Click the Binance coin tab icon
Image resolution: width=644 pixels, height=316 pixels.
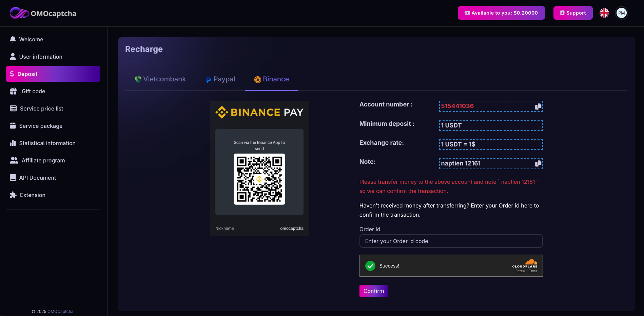(x=258, y=80)
